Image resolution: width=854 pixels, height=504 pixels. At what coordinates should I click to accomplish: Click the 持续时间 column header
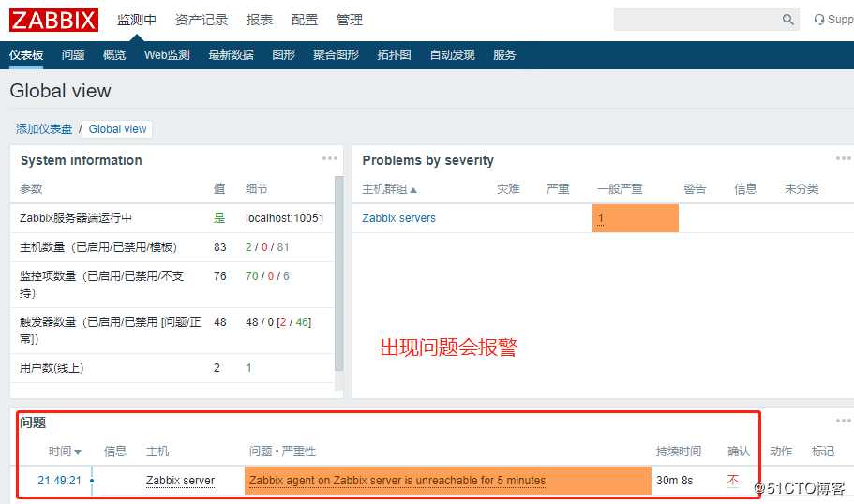pos(679,452)
